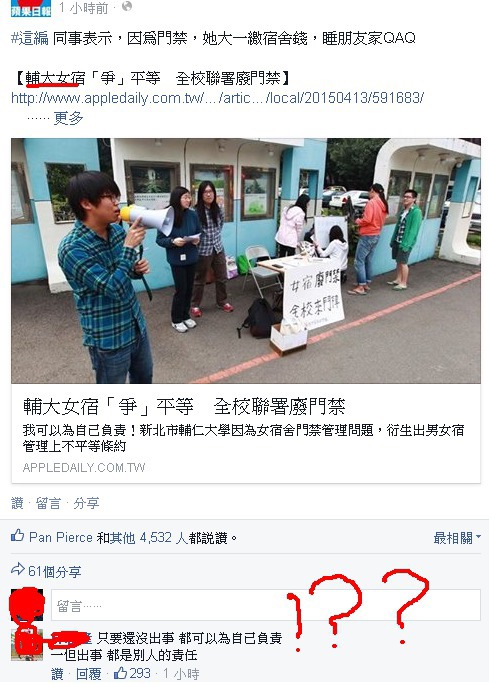The image size is (489, 684).
Task: Click 留言 under the post
Action: point(48,503)
